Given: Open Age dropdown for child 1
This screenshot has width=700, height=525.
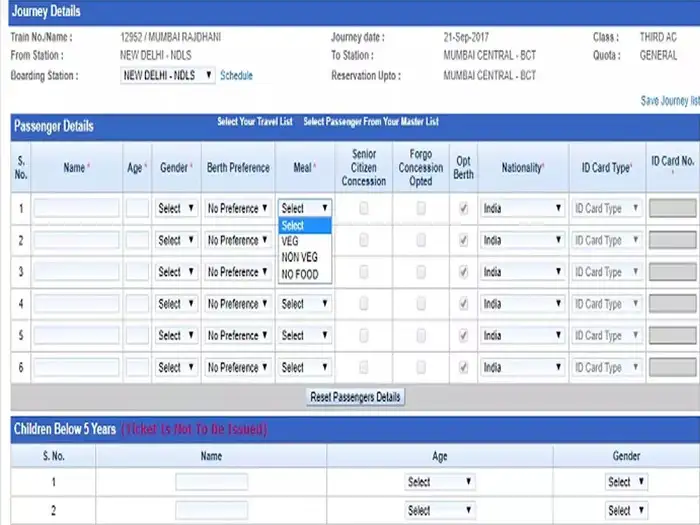Looking at the screenshot, I should pos(439,482).
